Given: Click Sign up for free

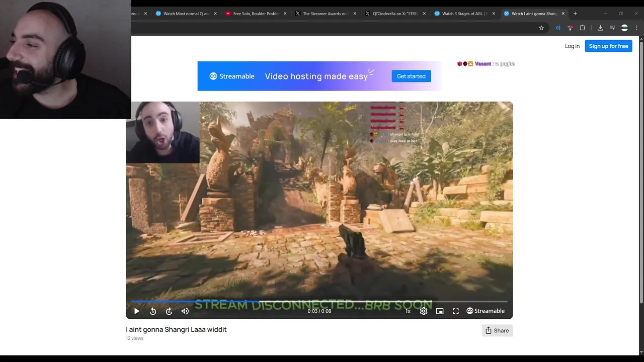Looking at the screenshot, I should click(608, 46).
